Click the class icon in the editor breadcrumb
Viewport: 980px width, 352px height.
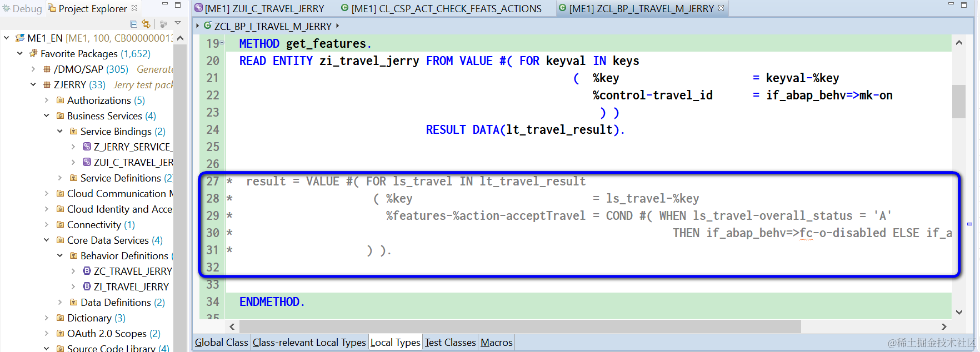click(x=207, y=26)
